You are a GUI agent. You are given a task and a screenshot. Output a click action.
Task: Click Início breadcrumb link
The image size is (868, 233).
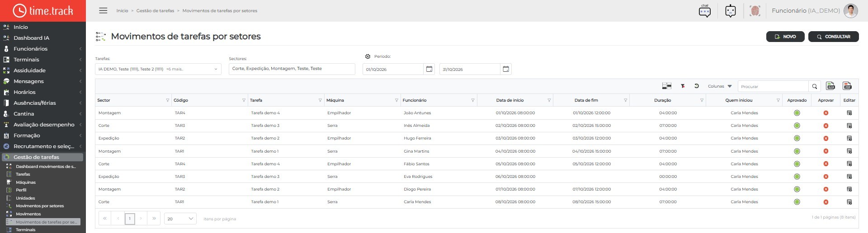pos(122,11)
